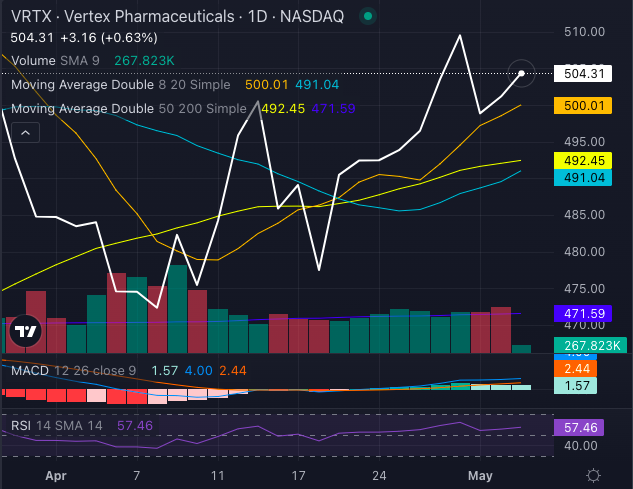Click the orange 2.44 MACD axis label
633x489 pixels.
pyautogui.click(x=575, y=369)
